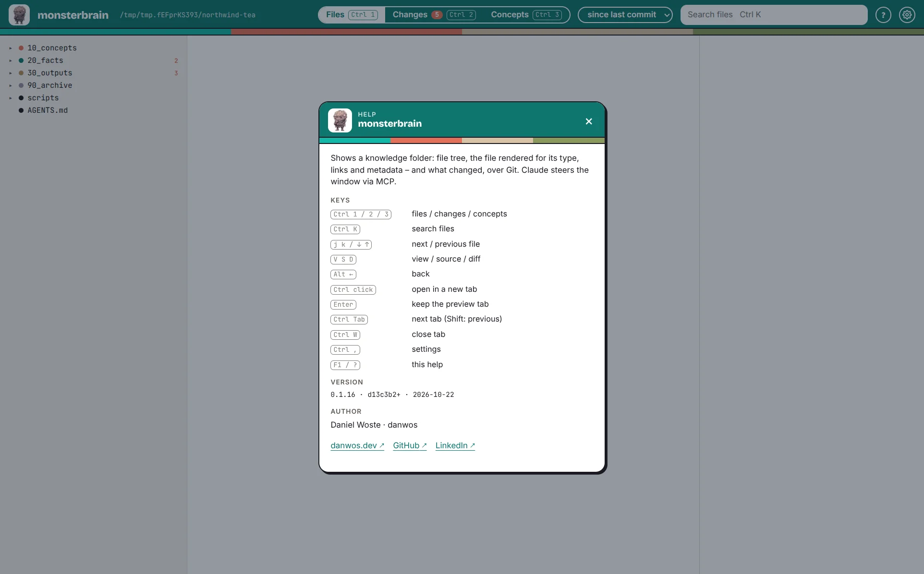Select the 90_archive folder name
The height and width of the screenshot is (574, 924).
(x=50, y=85)
